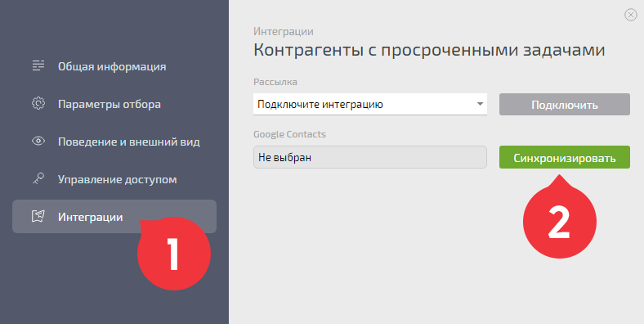Viewport: 644px width, 324px height.
Task: Click the Общая информация lines icon
Action: [38, 65]
